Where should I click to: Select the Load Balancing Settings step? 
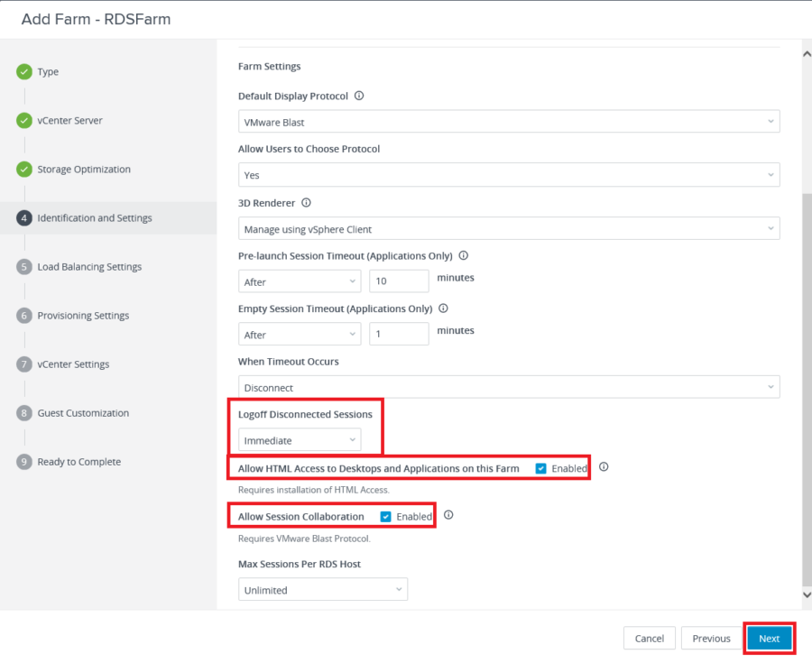[x=88, y=266]
